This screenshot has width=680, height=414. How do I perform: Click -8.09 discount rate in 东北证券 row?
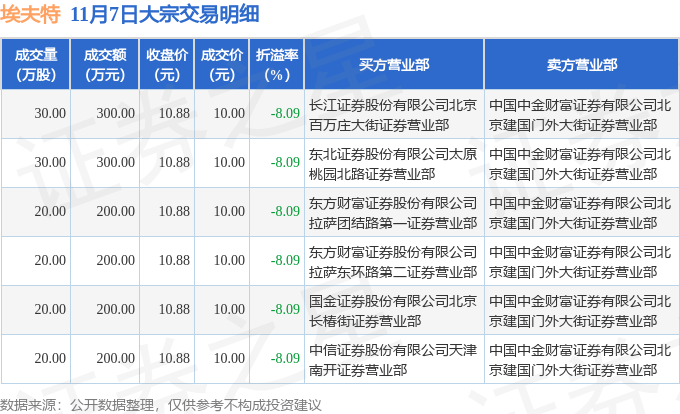[x=285, y=162]
